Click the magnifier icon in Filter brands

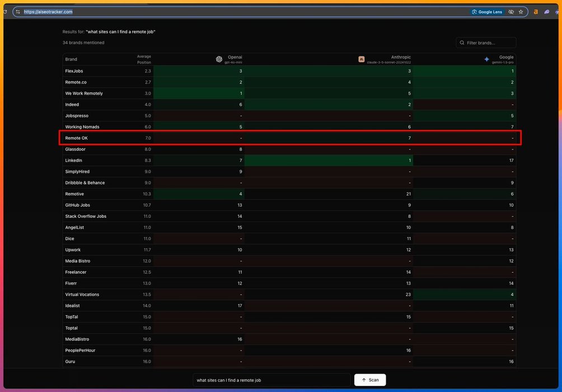pos(462,43)
